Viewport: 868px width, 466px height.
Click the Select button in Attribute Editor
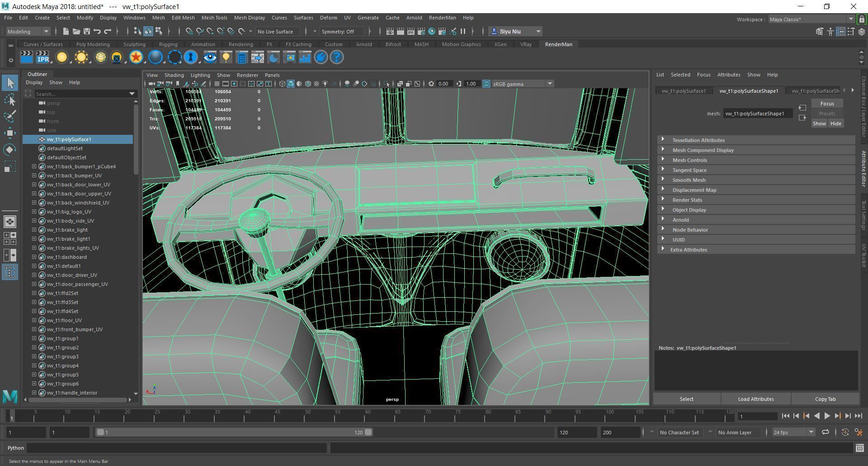click(686, 399)
